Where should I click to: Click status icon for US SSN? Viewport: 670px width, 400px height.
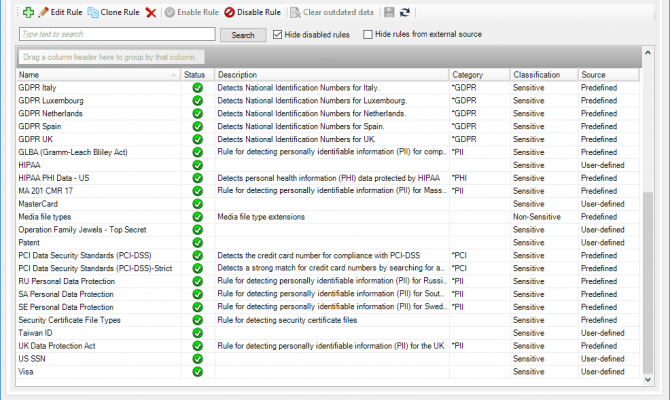[x=197, y=359]
